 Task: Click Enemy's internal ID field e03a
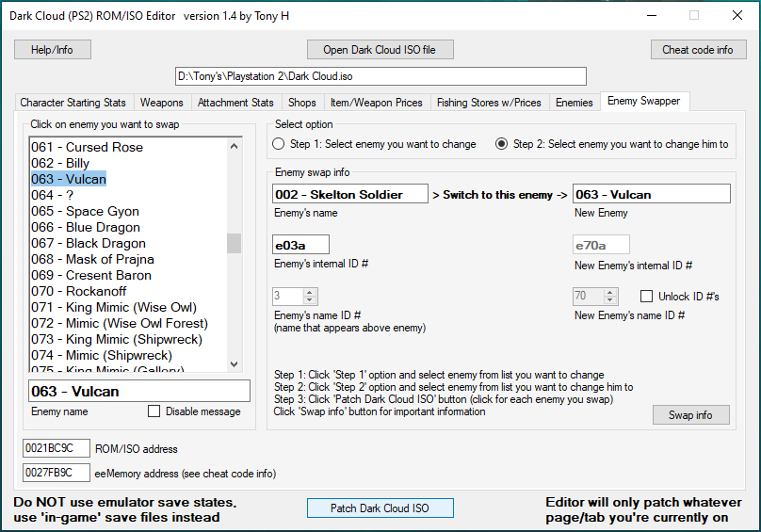(300, 245)
